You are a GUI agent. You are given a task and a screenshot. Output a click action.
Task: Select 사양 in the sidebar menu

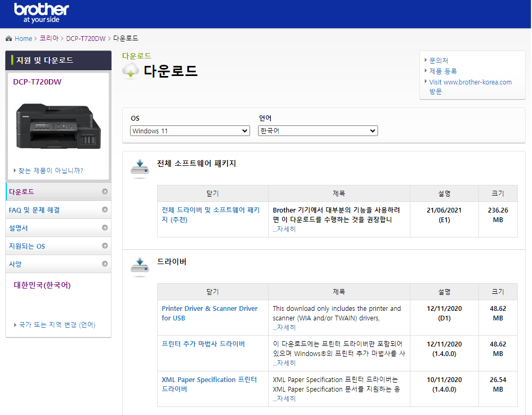coord(21,264)
